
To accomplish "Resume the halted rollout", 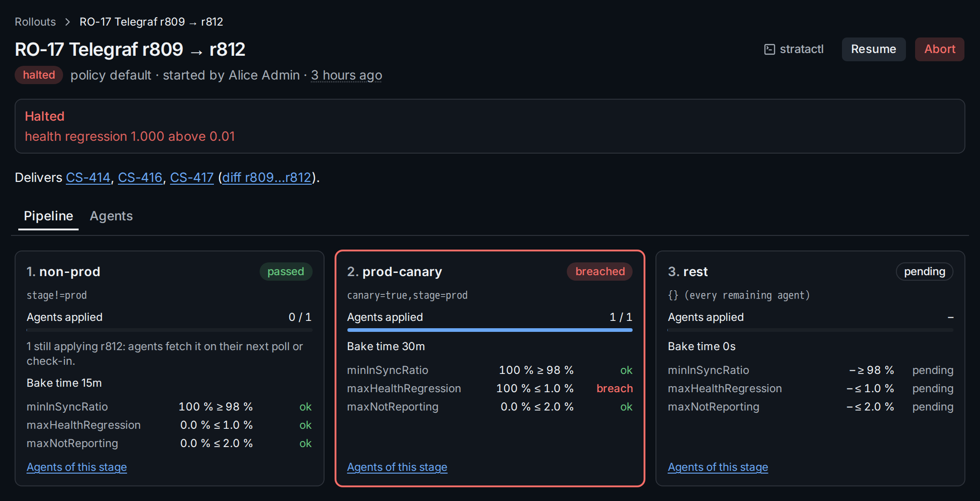I will pos(873,49).
